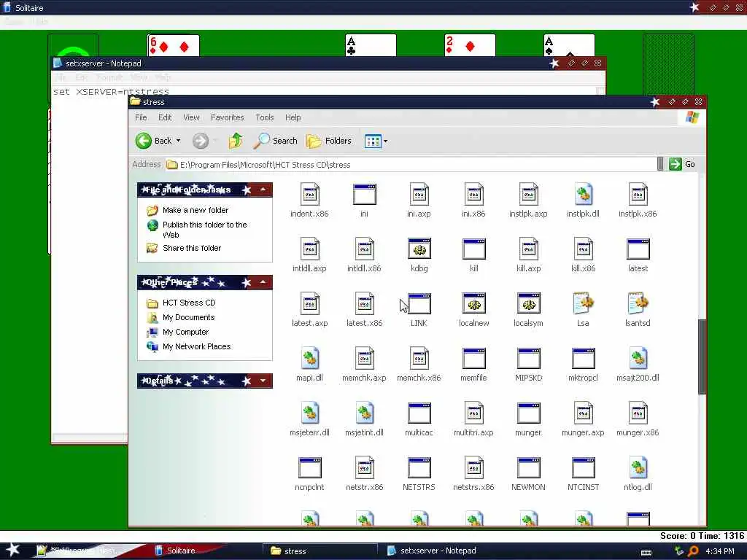Open My Documents in Other Places
Screen dimensions: 747x560
(x=189, y=317)
